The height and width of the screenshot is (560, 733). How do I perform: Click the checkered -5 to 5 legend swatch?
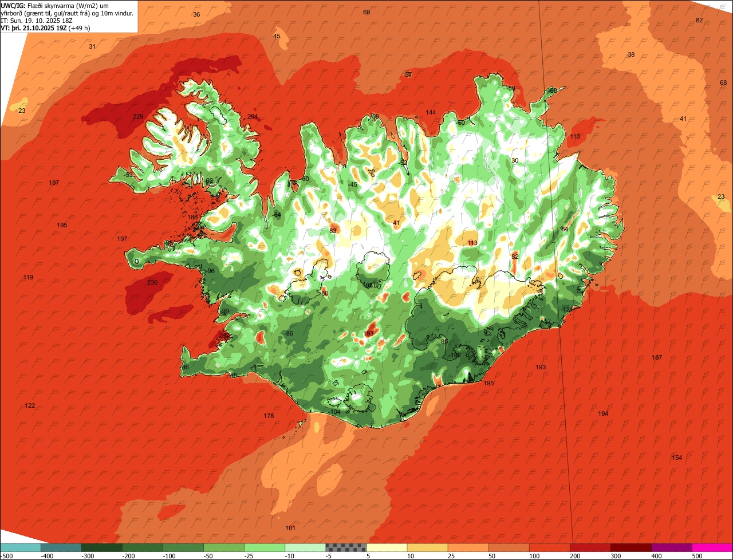click(346, 547)
